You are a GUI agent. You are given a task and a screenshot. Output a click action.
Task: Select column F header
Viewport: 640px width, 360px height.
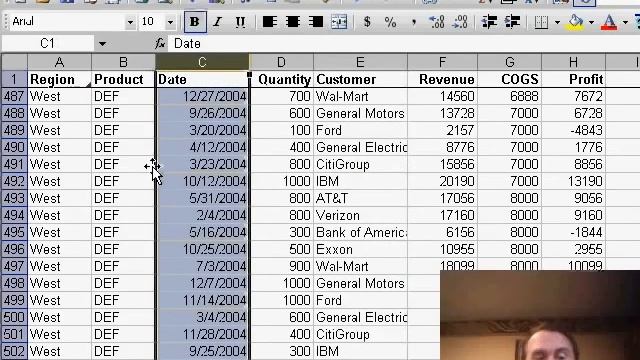pyautogui.click(x=442, y=62)
